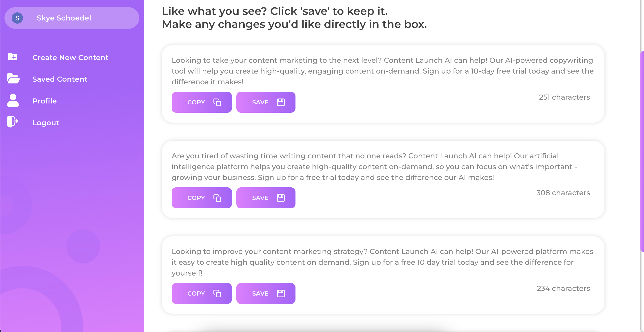Navigate to Profile in the sidebar
644x332 pixels.
point(44,101)
